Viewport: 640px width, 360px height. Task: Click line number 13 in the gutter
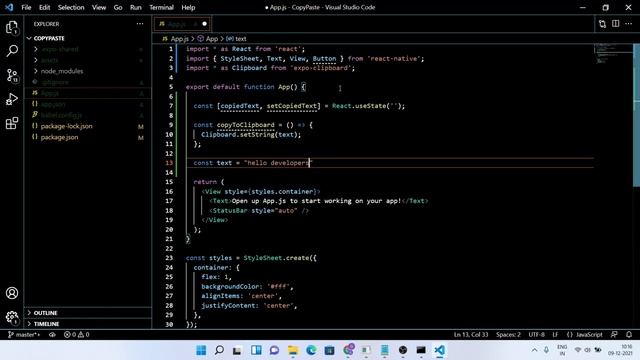(169, 163)
